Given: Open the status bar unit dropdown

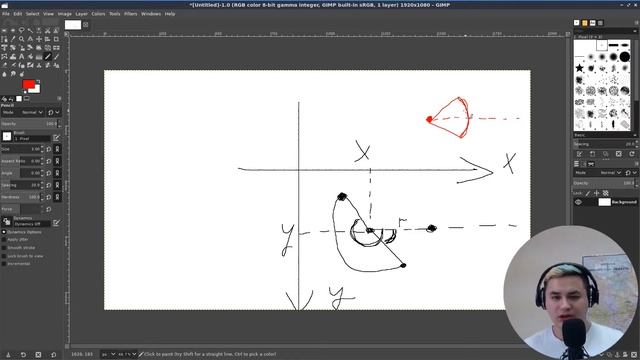Looking at the screenshot, I should 109,354.
